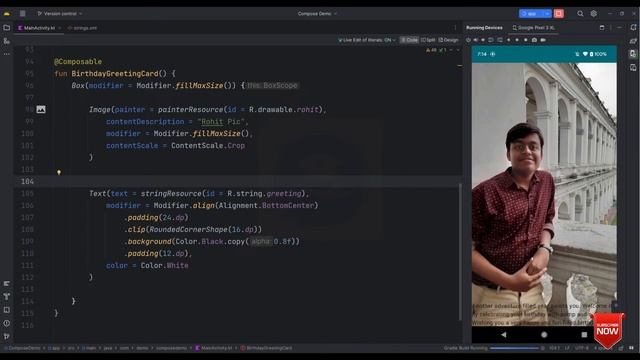
Task: Click the image gutter icon on line 98
Action: click(x=41, y=109)
